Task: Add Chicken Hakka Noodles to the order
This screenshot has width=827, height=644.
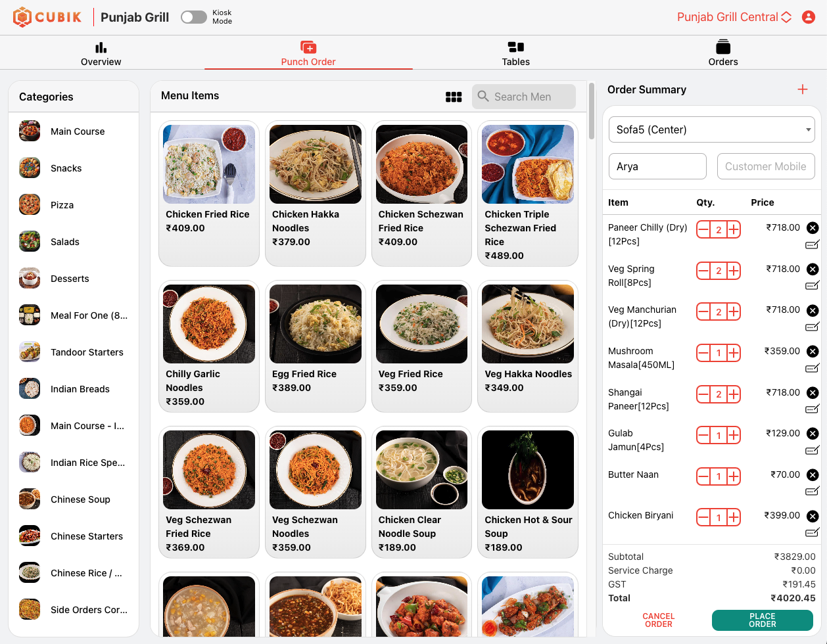Action: click(316, 194)
